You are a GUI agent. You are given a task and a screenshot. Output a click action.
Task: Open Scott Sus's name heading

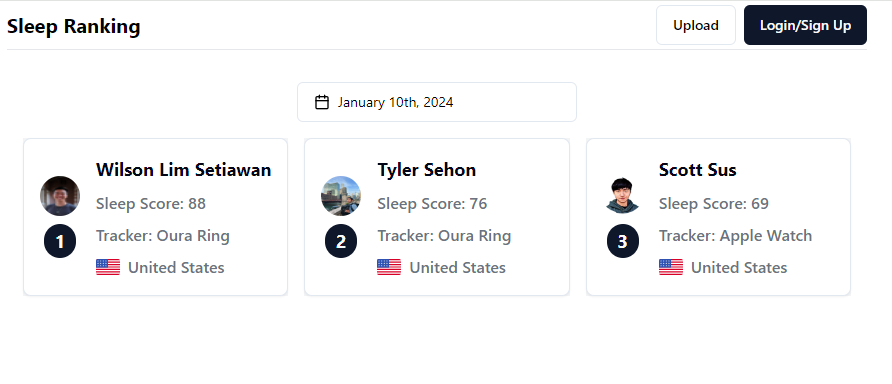click(x=697, y=170)
